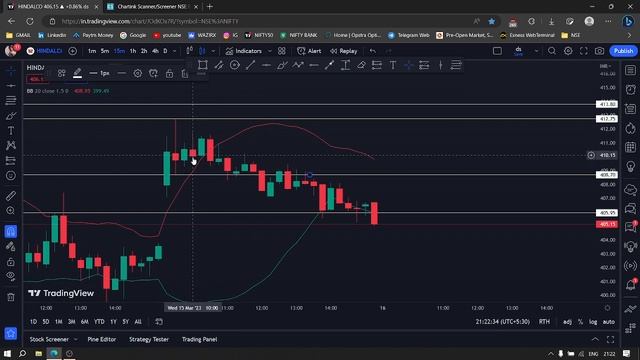Remove drawings with trash icon
Image resolution: width=640 pixels, height=360 pixels.
pyautogui.click(x=11, y=297)
